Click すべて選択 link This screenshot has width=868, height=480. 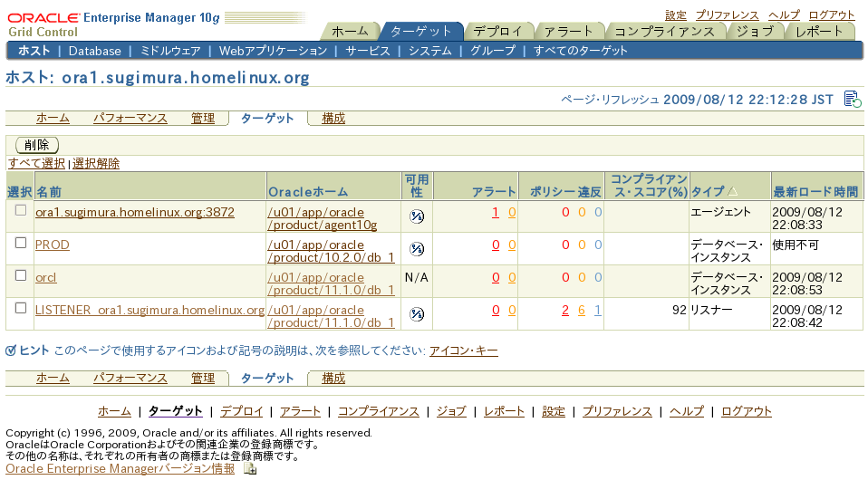[36, 163]
